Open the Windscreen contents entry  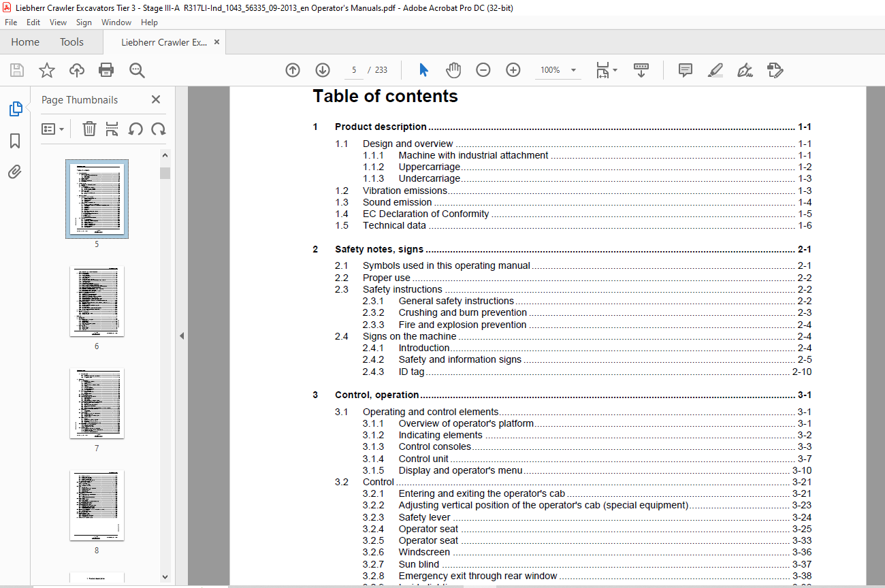click(587, 552)
